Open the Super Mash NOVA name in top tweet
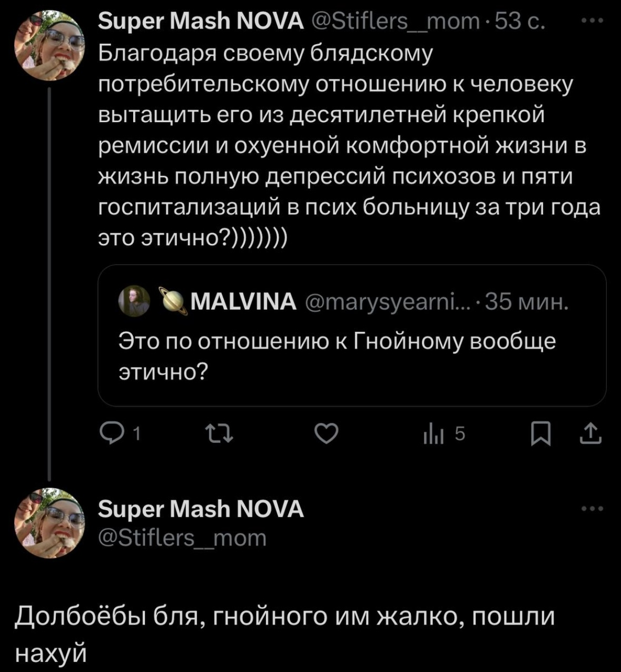 (x=201, y=22)
